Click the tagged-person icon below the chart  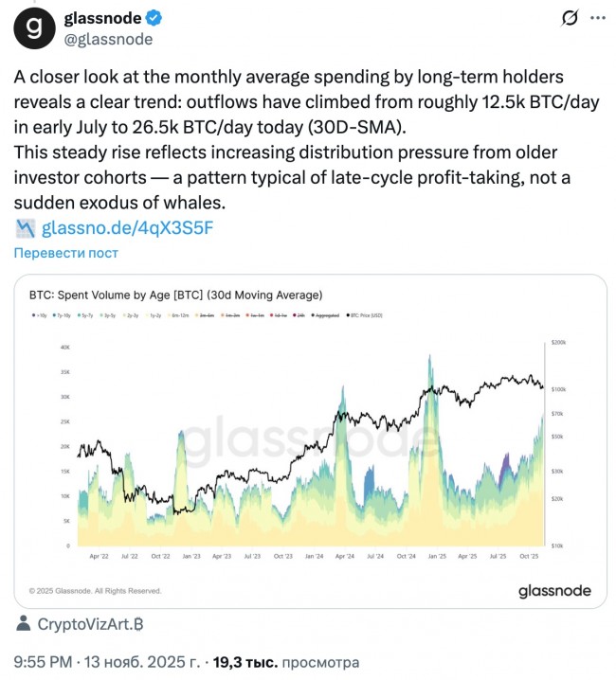(24, 624)
